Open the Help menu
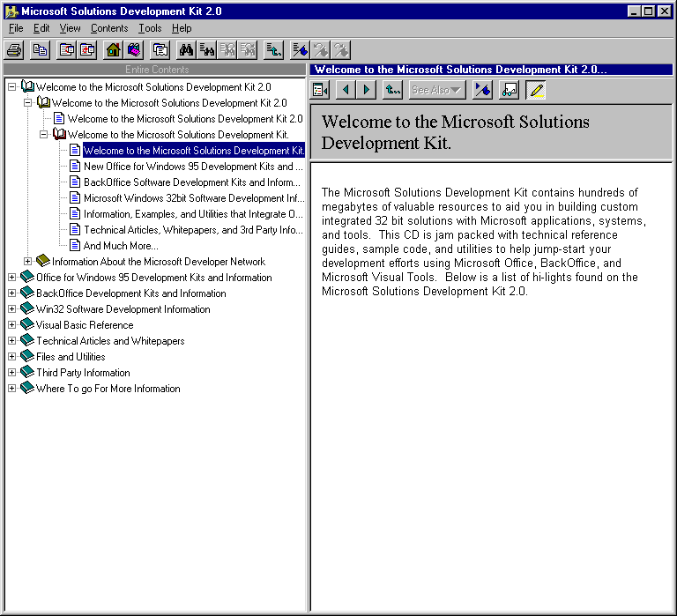The width and height of the screenshot is (677, 616). pyautogui.click(x=182, y=28)
